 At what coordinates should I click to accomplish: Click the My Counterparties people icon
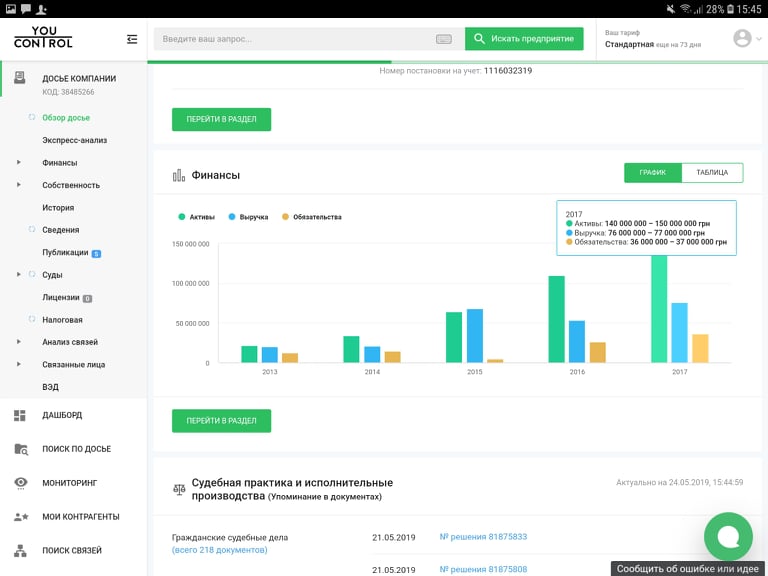(x=21, y=517)
